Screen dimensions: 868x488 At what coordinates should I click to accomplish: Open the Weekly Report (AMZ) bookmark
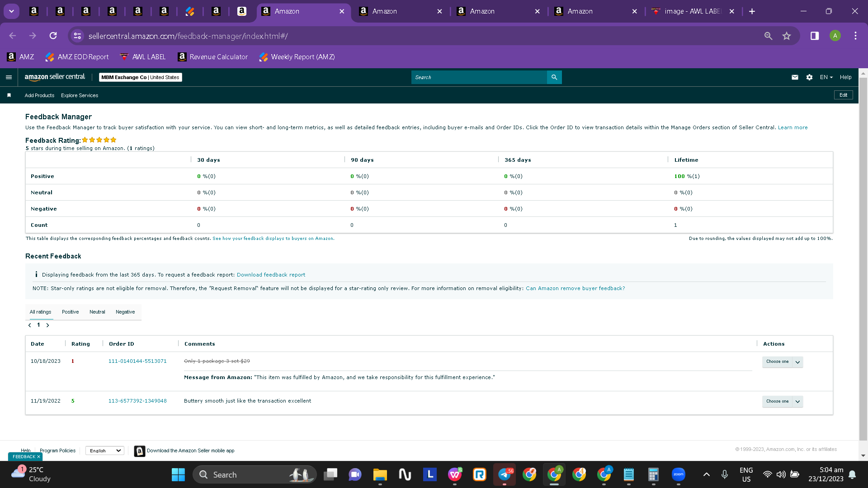coord(297,57)
